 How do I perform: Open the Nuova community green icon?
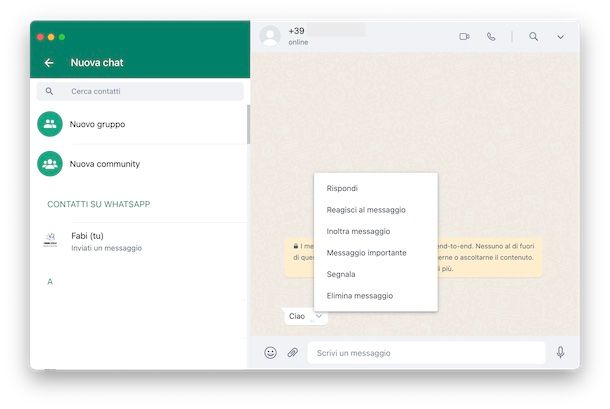[x=50, y=163]
